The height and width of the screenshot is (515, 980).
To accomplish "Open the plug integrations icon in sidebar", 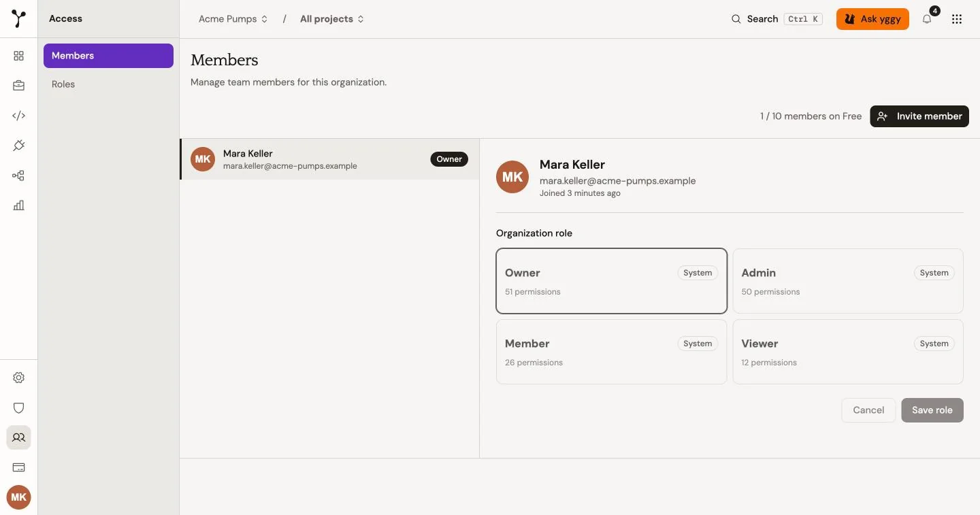I will 18,146.
